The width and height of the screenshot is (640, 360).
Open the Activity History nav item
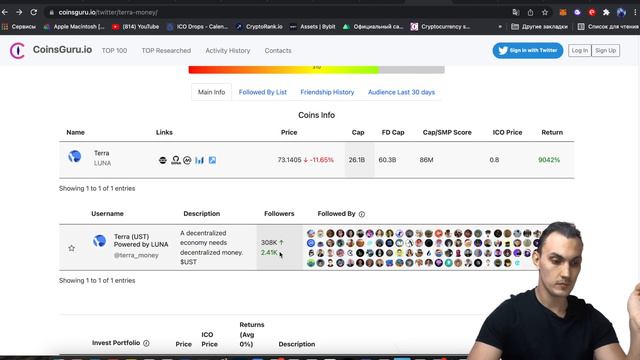(228, 51)
